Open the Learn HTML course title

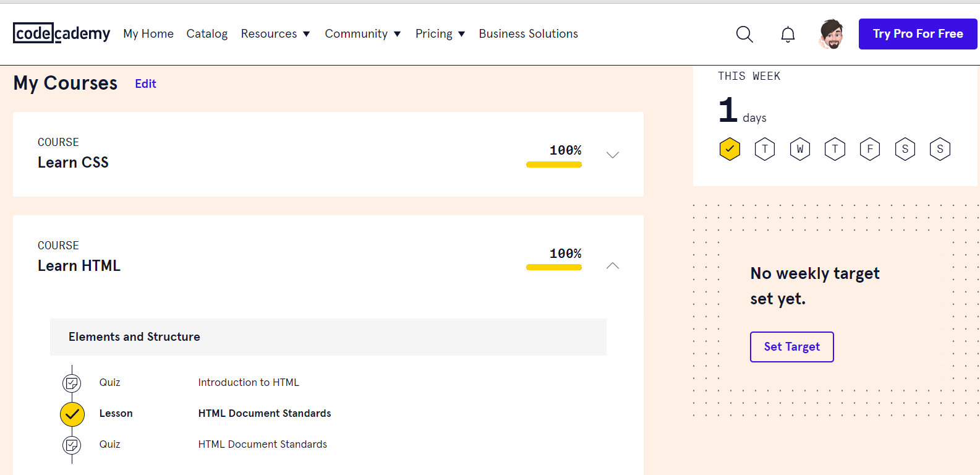[79, 266]
